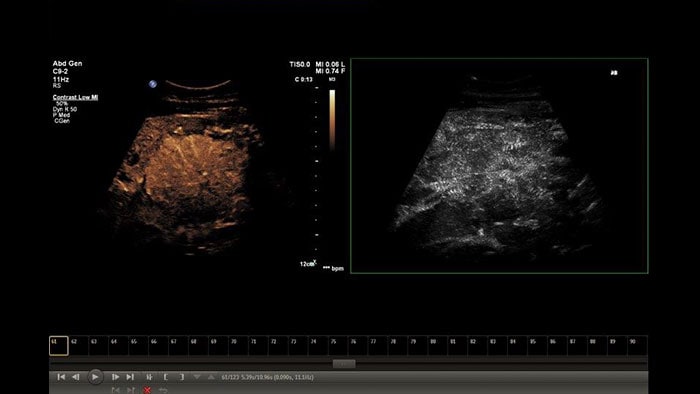This screenshot has width=700, height=394.
Task: Go to next trim marker
Action: click(130, 390)
